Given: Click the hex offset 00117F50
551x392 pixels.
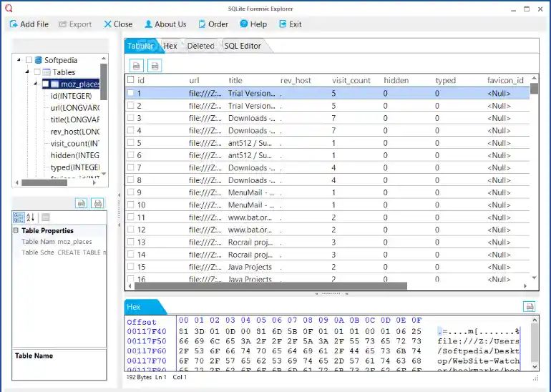Looking at the screenshot, I should point(147,341).
